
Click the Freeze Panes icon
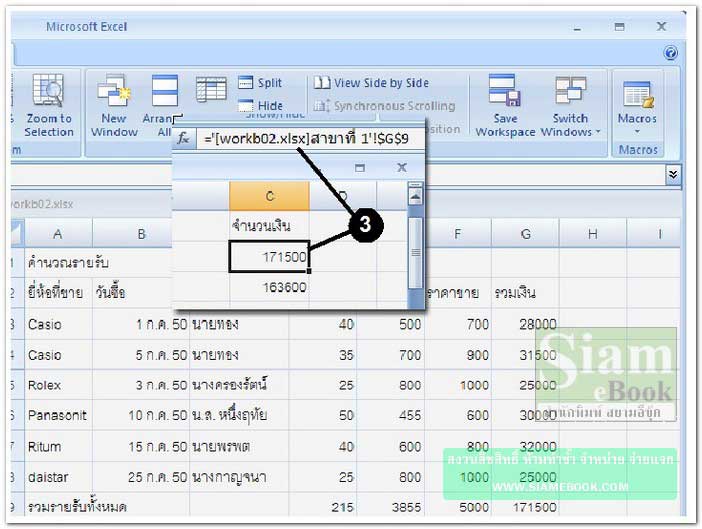211,90
